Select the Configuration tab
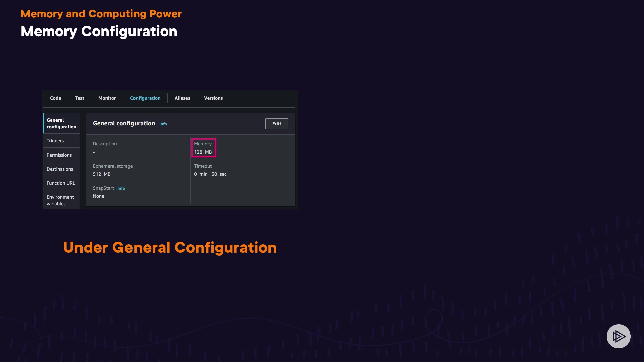The width and height of the screenshot is (644, 362). point(145,98)
